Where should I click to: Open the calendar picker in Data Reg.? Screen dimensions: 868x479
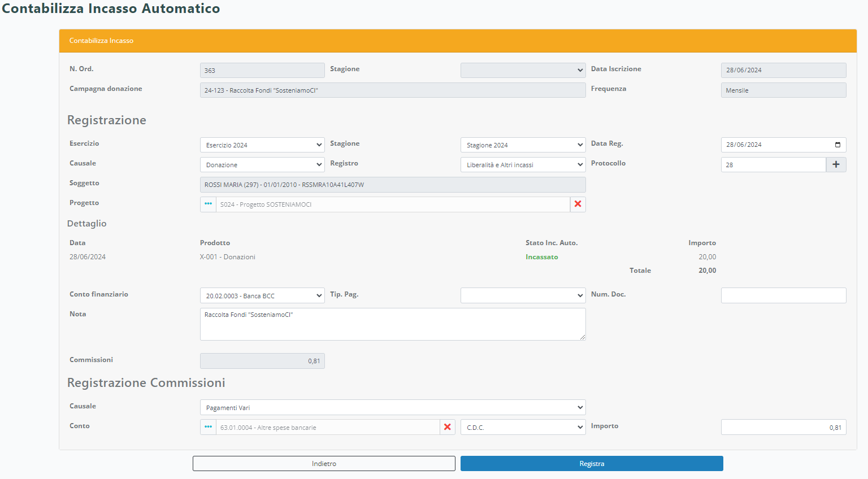[837, 145]
